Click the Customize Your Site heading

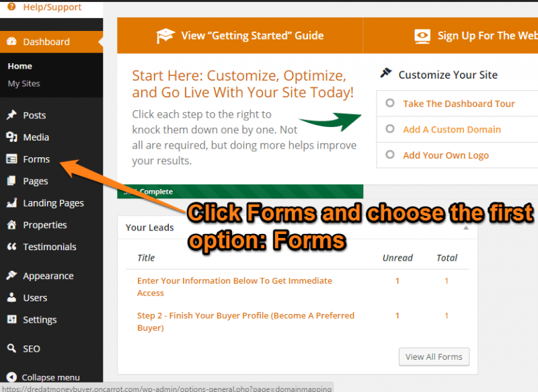pyautogui.click(x=448, y=75)
